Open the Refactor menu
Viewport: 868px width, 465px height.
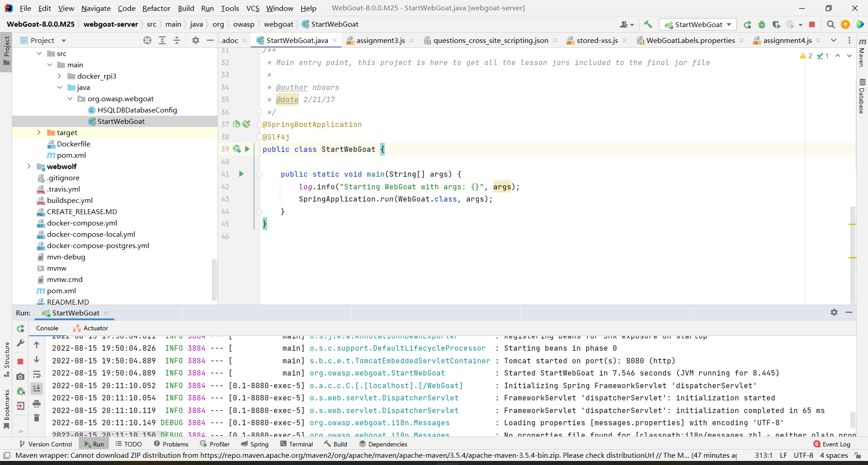pos(156,8)
